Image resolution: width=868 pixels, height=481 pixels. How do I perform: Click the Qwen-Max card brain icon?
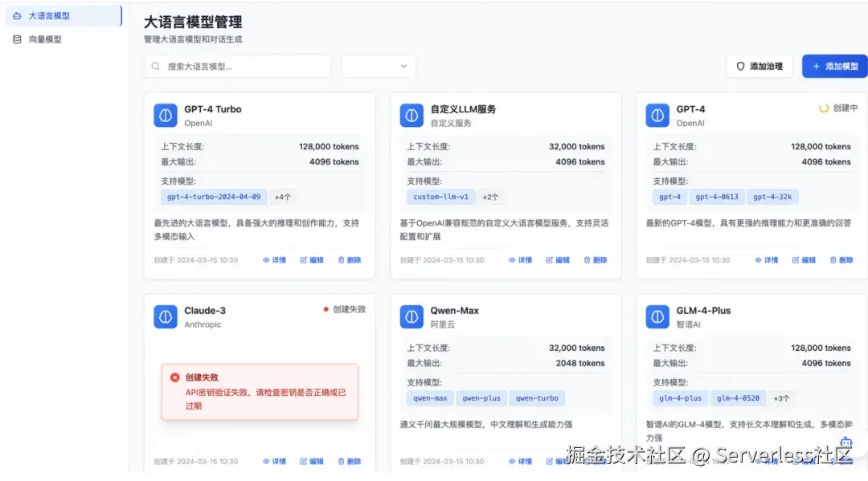pos(411,317)
